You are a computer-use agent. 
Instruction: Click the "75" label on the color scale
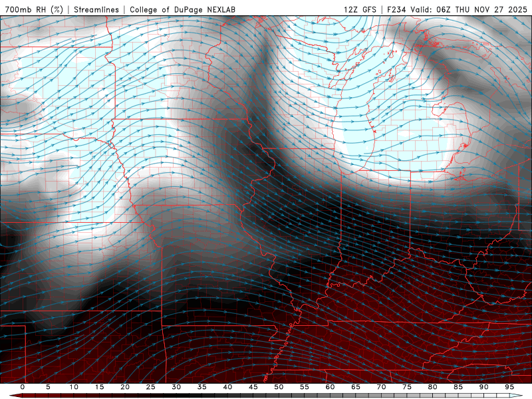click(407, 387)
